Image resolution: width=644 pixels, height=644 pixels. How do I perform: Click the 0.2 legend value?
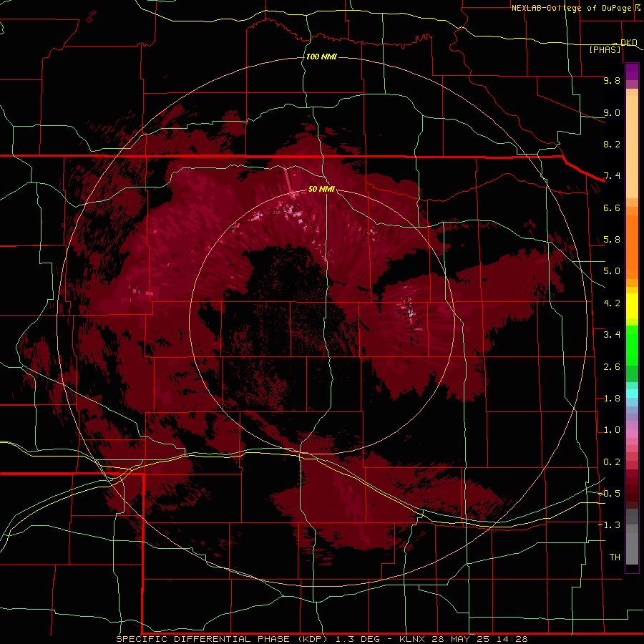click(x=612, y=462)
